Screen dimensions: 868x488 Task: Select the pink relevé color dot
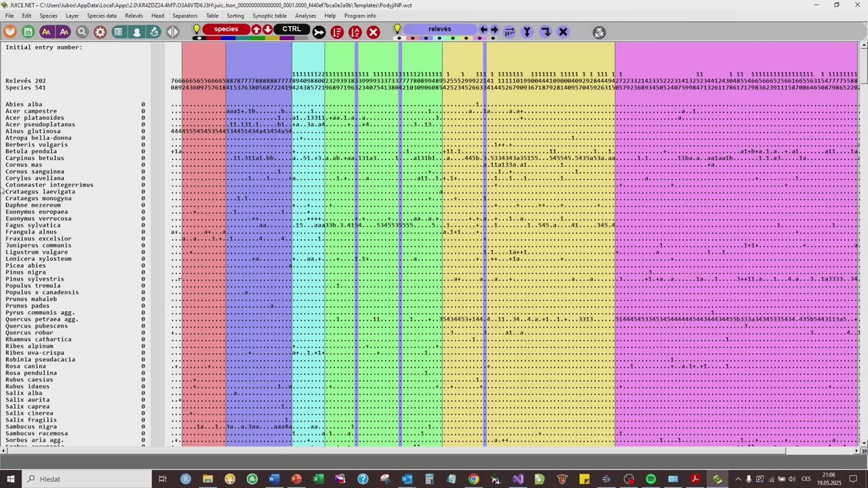479,38
